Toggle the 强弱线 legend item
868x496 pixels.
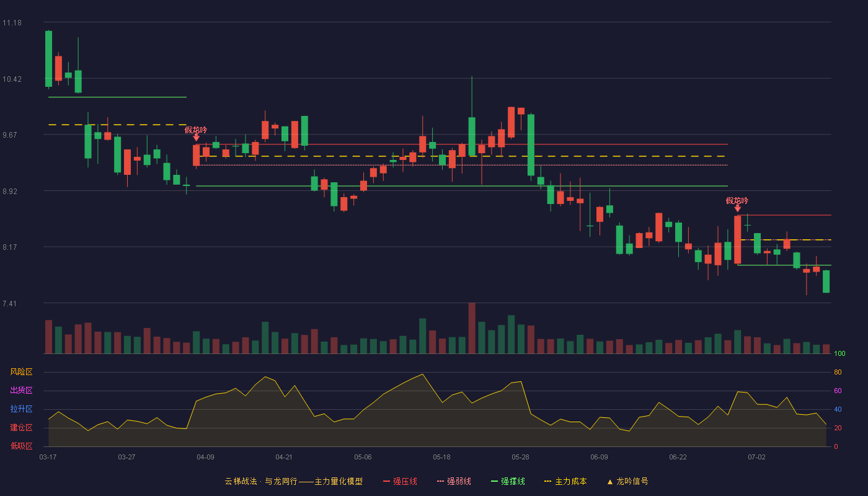coord(454,481)
